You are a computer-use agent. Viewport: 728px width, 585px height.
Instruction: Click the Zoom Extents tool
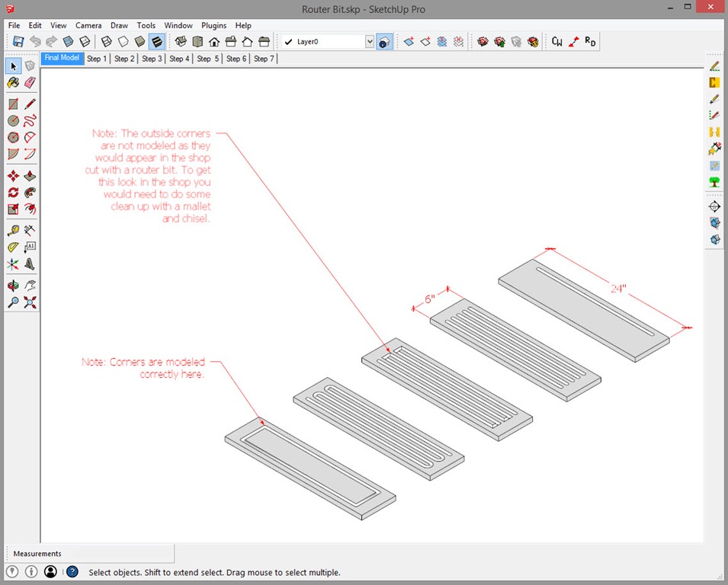tap(30, 302)
